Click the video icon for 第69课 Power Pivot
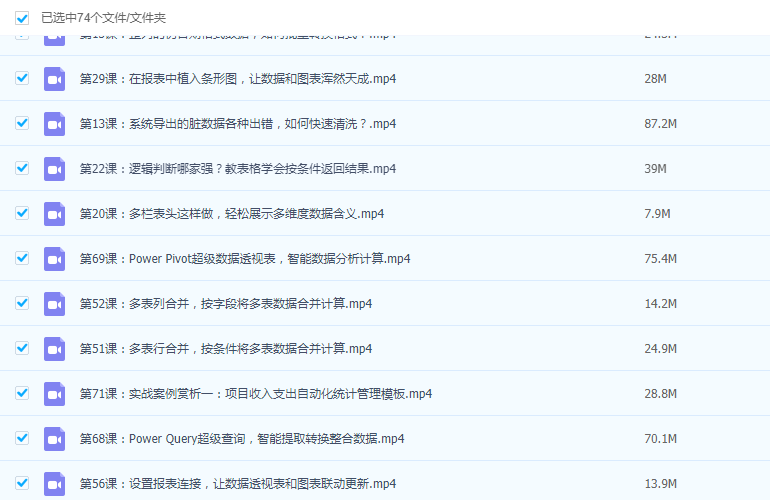This screenshot has height=500, width=770. click(x=55, y=258)
